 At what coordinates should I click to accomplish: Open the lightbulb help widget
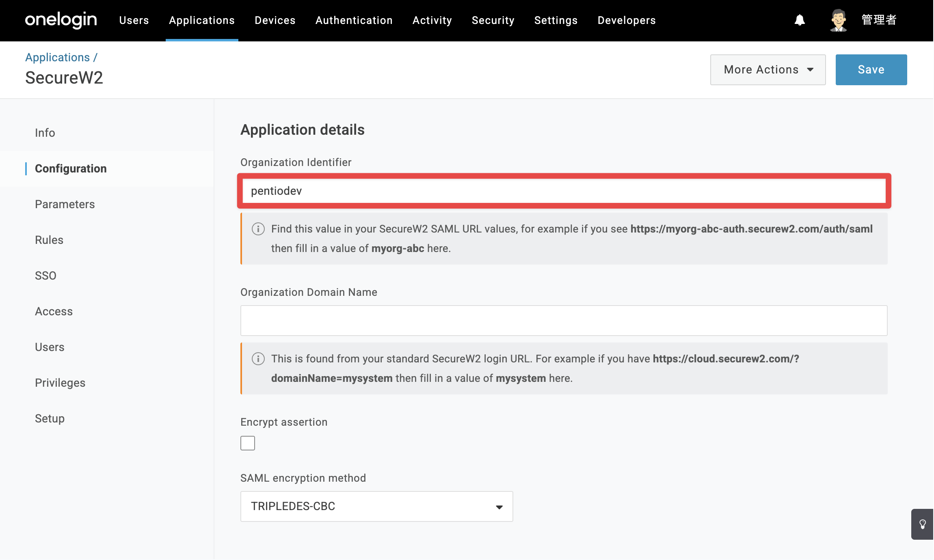click(x=923, y=524)
